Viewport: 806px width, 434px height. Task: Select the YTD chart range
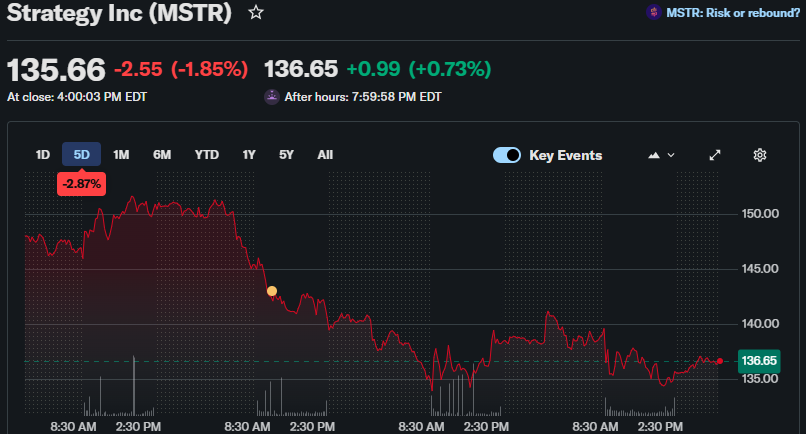point(207,155)
